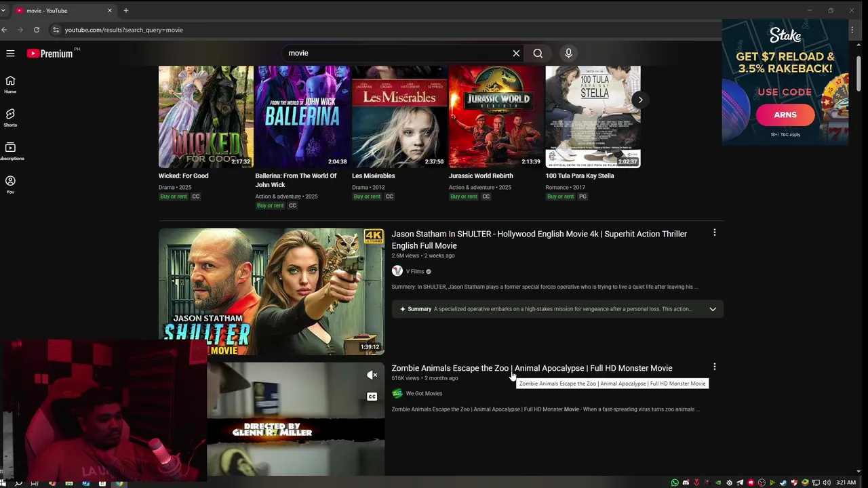Reload the page in the browser
The height and width of the screenshot is (488, 868).
tap(37, 30)
